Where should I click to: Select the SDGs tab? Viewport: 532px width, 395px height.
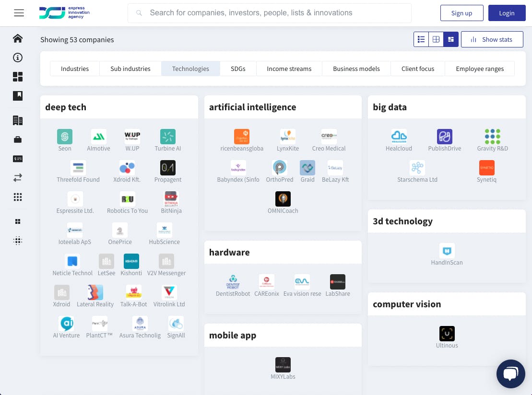click(x=238, y=69)
